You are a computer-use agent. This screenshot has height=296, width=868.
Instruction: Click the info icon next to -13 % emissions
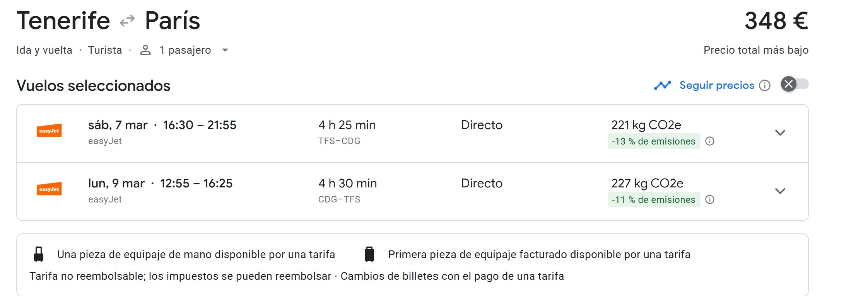710,141
